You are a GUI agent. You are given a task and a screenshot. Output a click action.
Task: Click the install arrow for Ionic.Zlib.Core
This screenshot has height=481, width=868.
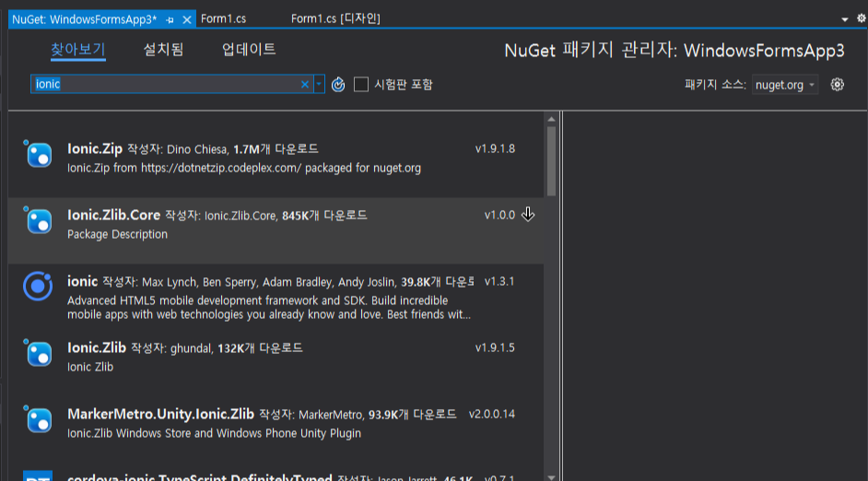[528, 214]
